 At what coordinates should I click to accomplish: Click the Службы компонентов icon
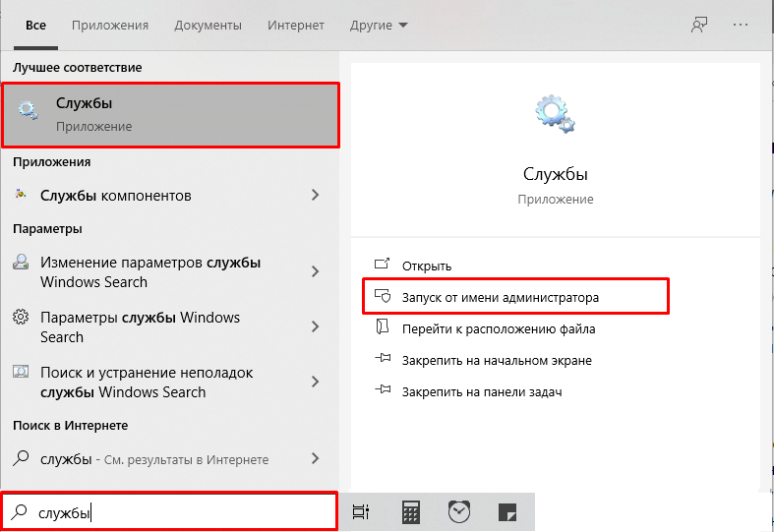[x=21, y=194]
